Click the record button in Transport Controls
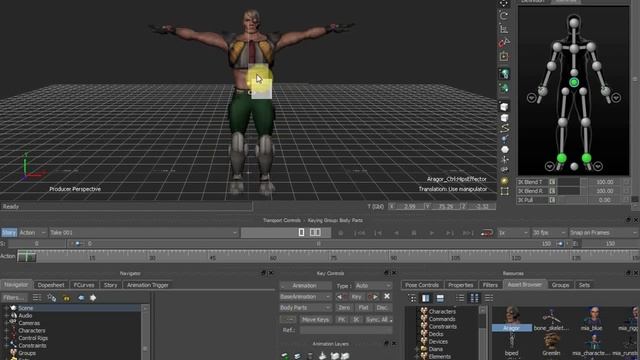 (341, 233)
